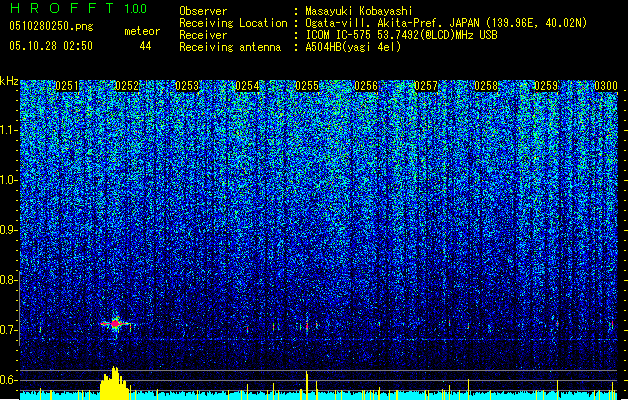Click the 0257 time marker

pyautogui.click(x=426, y=86)
